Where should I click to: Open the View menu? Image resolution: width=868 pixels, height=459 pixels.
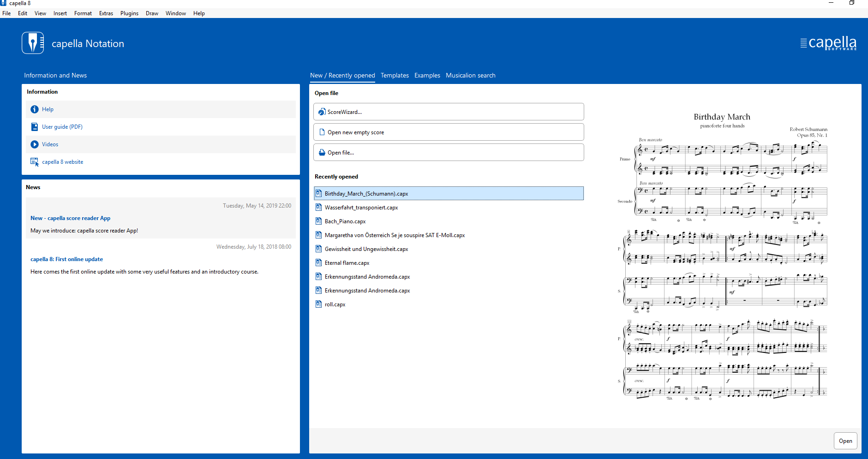[40, 13]
